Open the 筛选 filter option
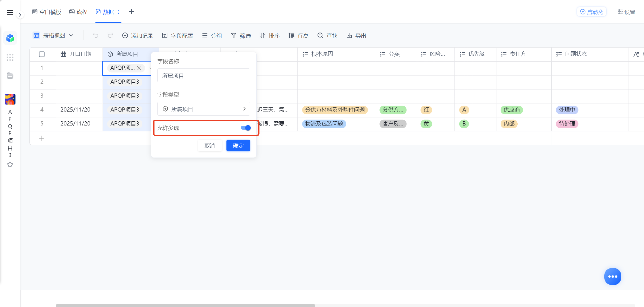Screen dimensions: 644x307 [241, 36]
